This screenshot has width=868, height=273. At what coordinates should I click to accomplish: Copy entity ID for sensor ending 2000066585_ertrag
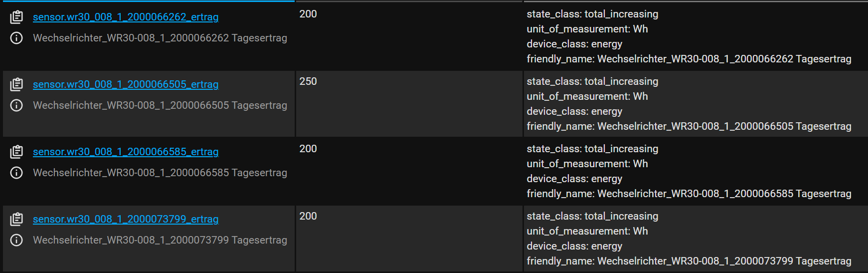pyautogui.click(x=16, y=152)
